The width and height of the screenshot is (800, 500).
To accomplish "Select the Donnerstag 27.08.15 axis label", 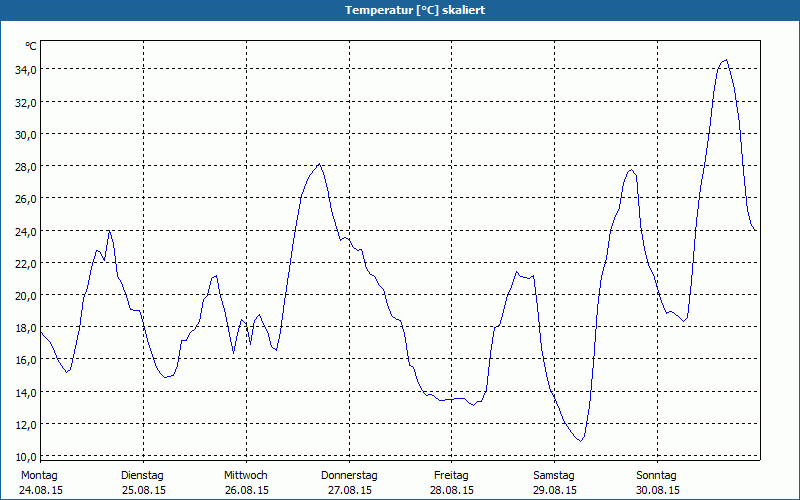I will pyautogui.click(x=349, y=483).
